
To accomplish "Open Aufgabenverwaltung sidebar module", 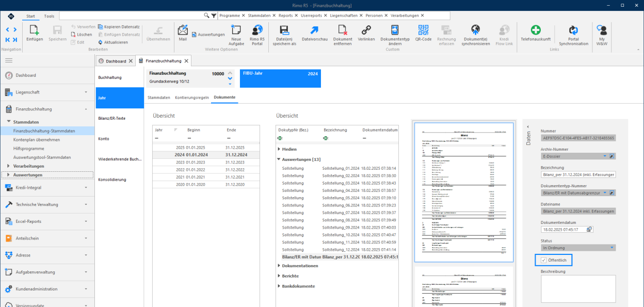I will pyautogui.click(x=47, y=272).
